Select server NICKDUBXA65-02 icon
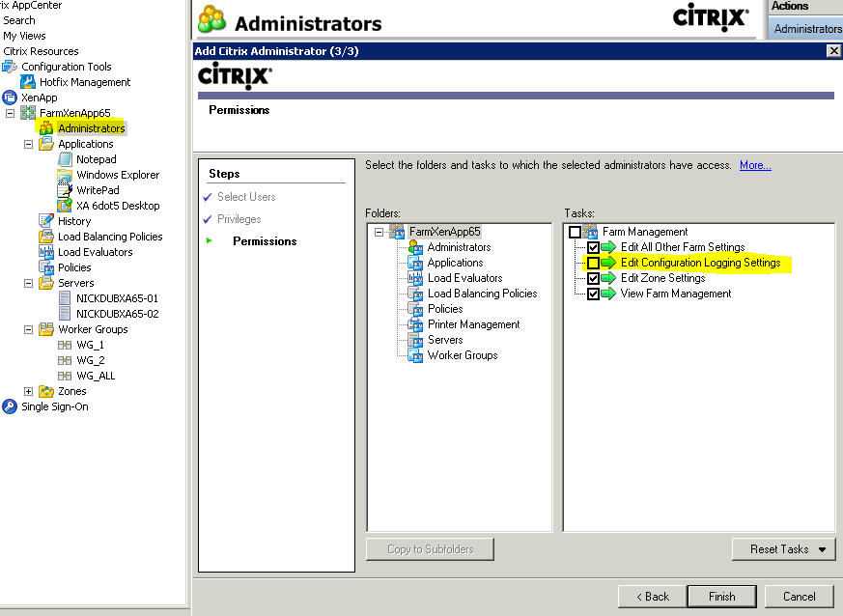This screenshot has width=843, height=616. (x=65, y=314)
